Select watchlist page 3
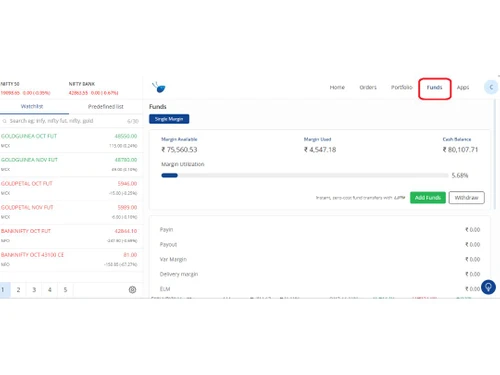Image resolution: width=500 pixels, height=375 pixels. point(34,290)
